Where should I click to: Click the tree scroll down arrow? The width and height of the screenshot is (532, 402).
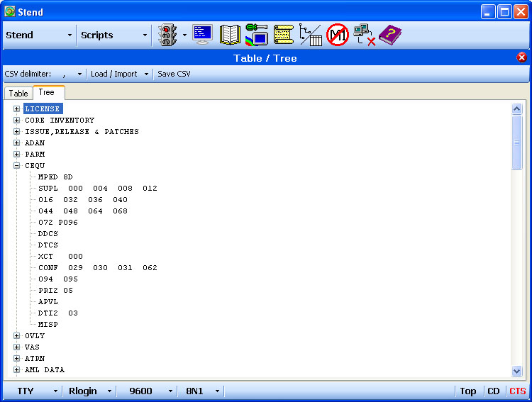pos(516,371)
